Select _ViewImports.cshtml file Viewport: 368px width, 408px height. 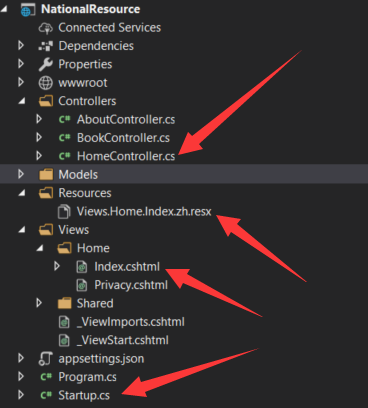(x=131, y=322)
